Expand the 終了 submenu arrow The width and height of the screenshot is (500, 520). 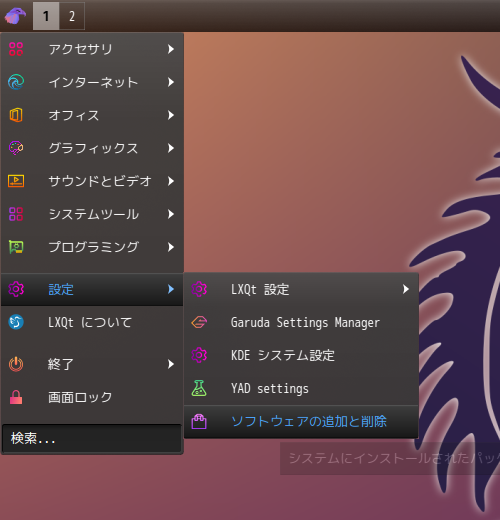click(x=171, y=364)
